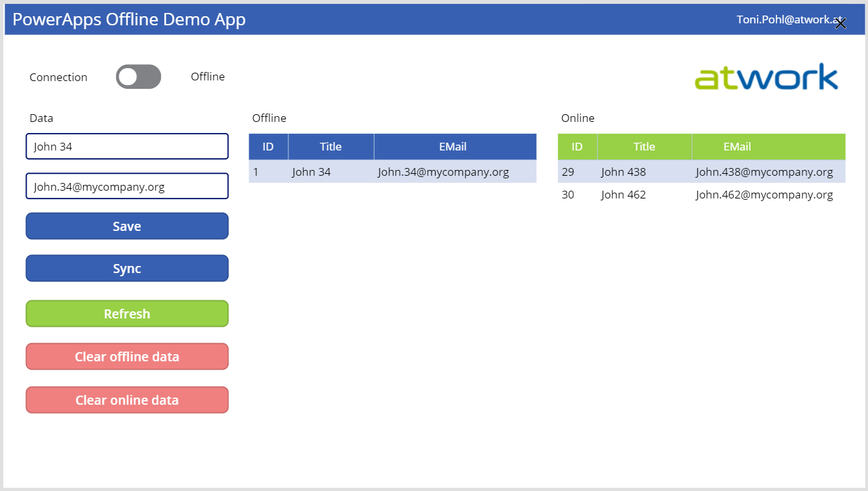Image resolution: width=868 pixels, height=491 pixels.
Task: Click the green Refresh button
Action: (127, 314)
